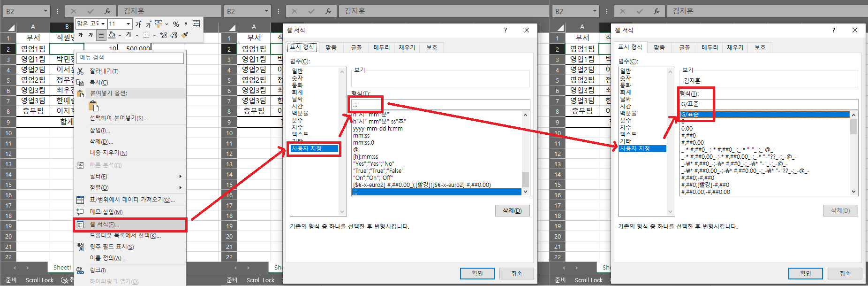The image size is (868, 286).
Task: Switch to 보호 tab in the G/표준 dialog
Action: 760,47
